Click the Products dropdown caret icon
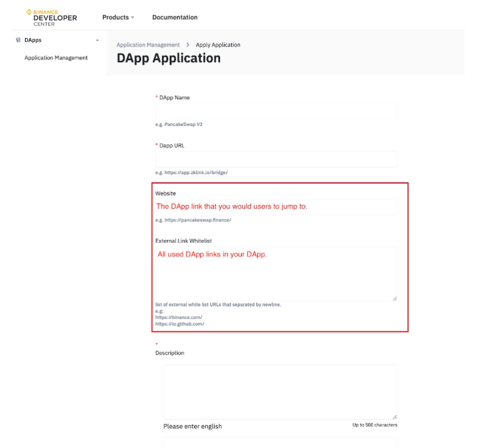The height and width of the screenshot is (448, 500). 132,17
